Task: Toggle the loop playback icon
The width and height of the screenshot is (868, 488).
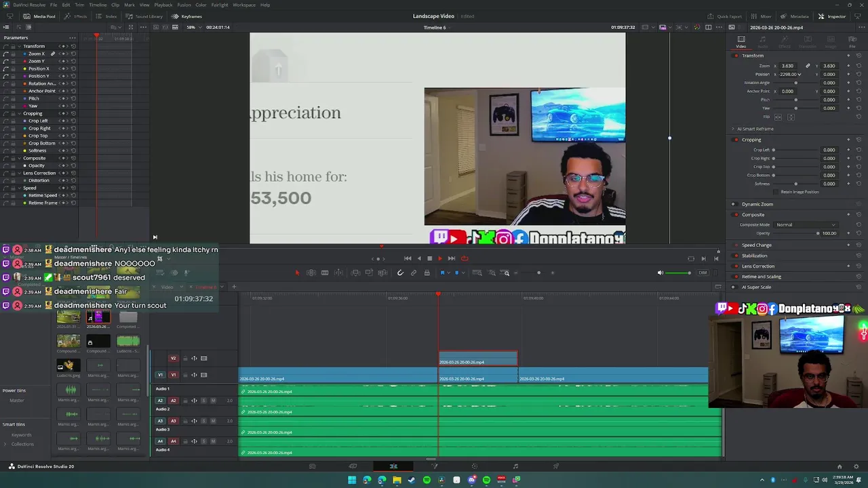Action: tap(465, 258)
